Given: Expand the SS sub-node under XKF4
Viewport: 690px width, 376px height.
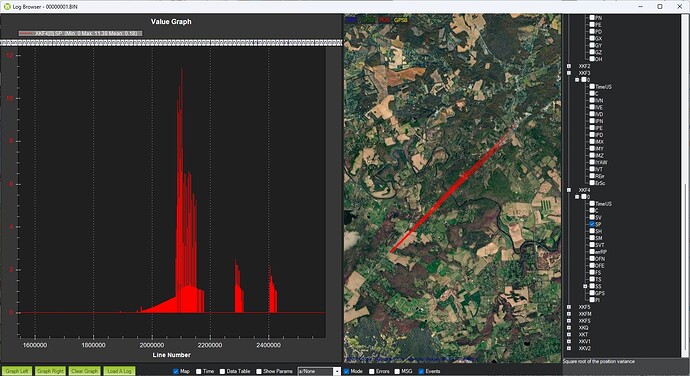Looking at the screenshot, I should click(585, 286).
